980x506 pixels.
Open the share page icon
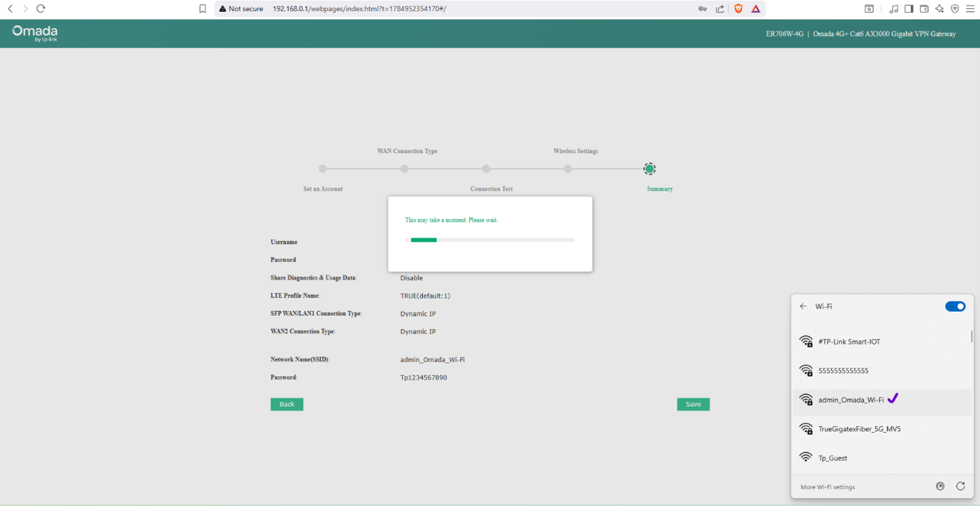tap(720, 8)
